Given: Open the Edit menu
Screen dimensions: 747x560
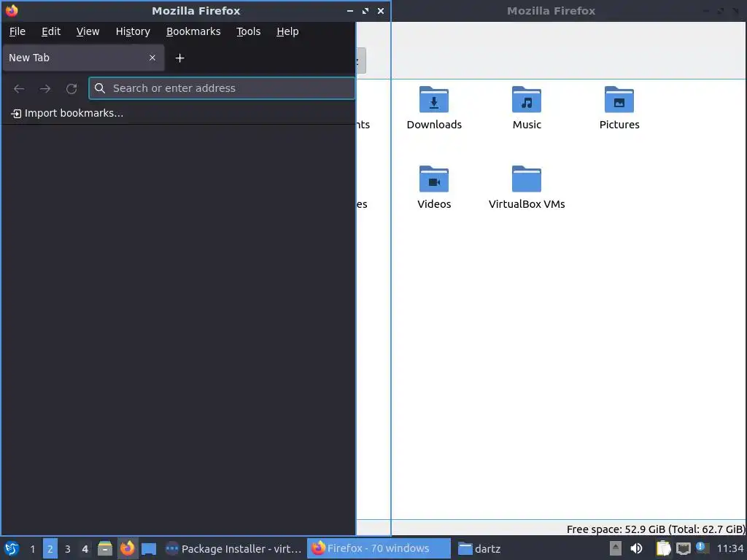Looking at the screenshot, I should pos(51,31).
